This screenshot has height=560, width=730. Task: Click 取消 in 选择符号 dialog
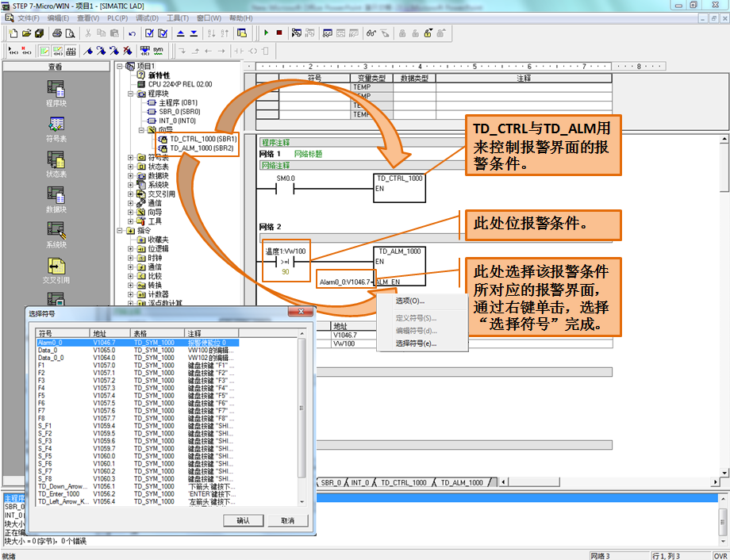pyautogui.click(x=288, y=520)
